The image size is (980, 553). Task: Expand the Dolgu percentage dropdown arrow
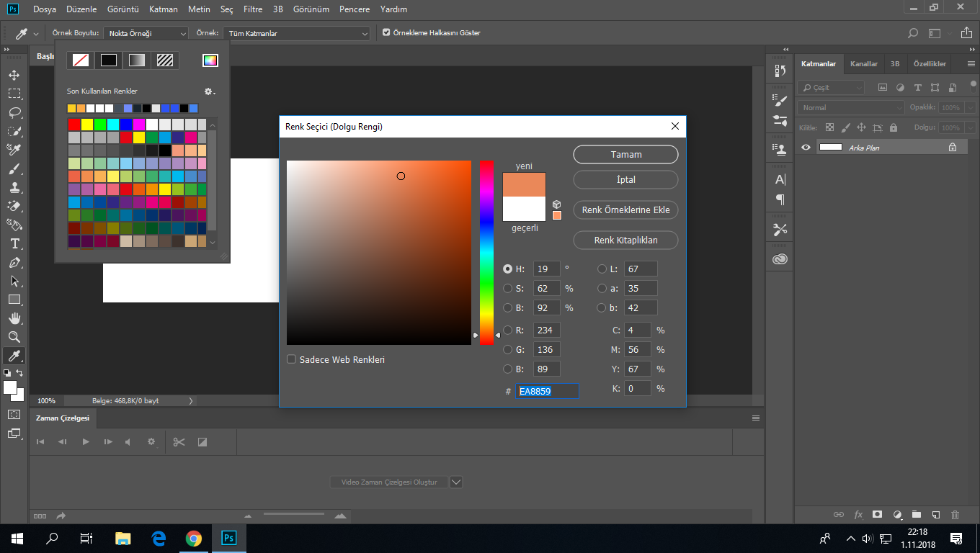(971, 127)
